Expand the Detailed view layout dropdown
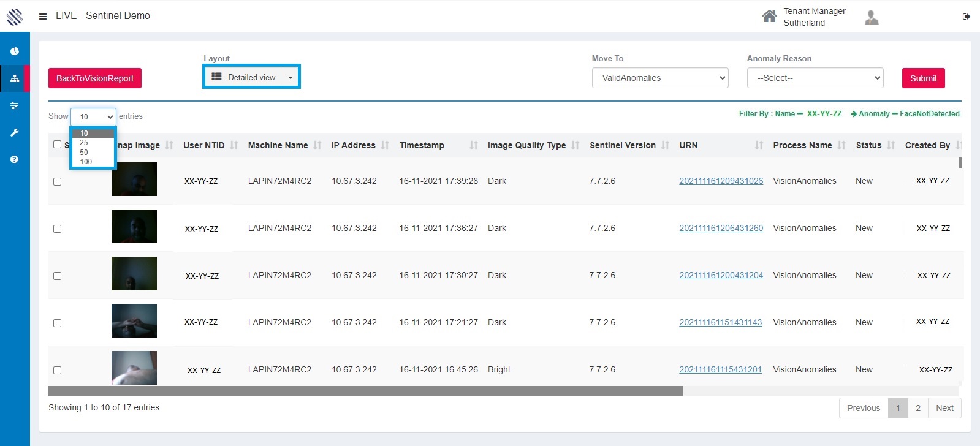This screenshot has height=446, width=980. point(290,77)
